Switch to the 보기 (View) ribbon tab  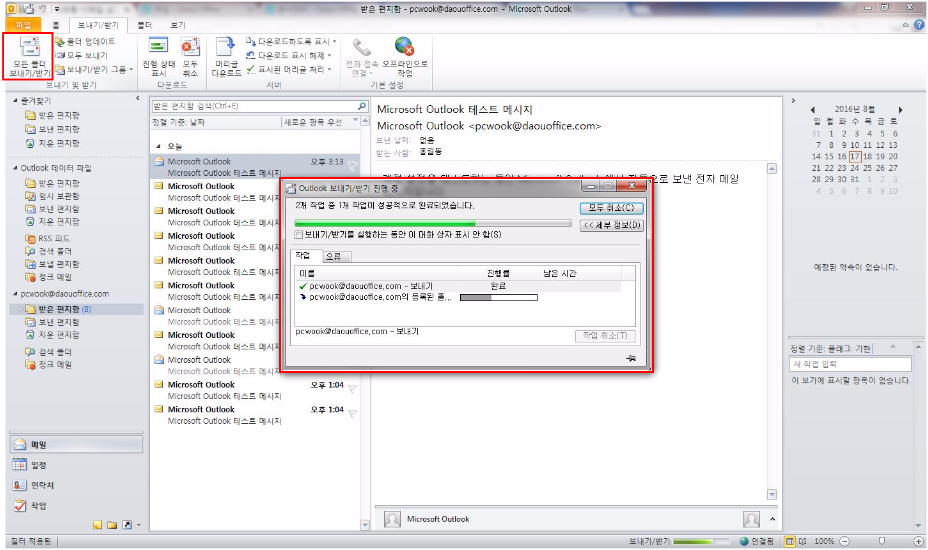(x=178, y=25)
